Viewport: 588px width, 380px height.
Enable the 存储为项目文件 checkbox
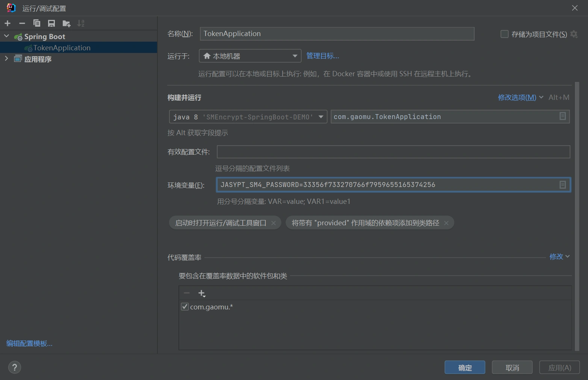tap(505, 34)
